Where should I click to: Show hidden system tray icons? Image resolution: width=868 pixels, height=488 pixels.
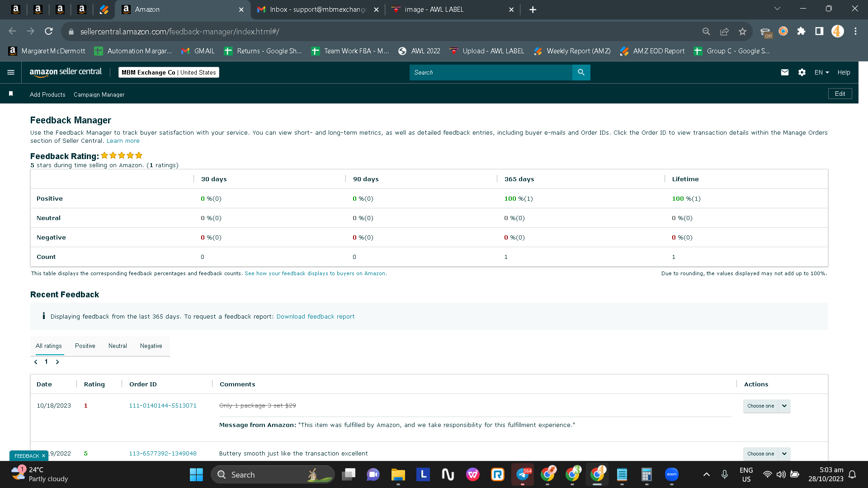707,474
